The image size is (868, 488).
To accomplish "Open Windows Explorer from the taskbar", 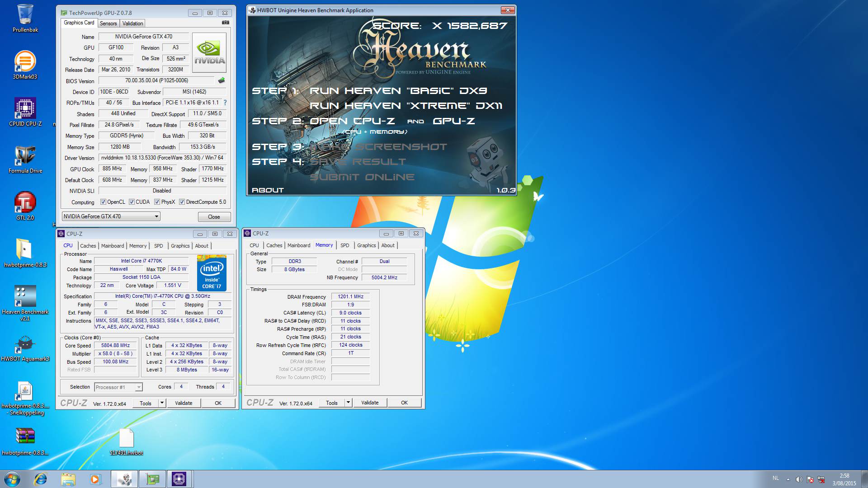I will point(68,479).
